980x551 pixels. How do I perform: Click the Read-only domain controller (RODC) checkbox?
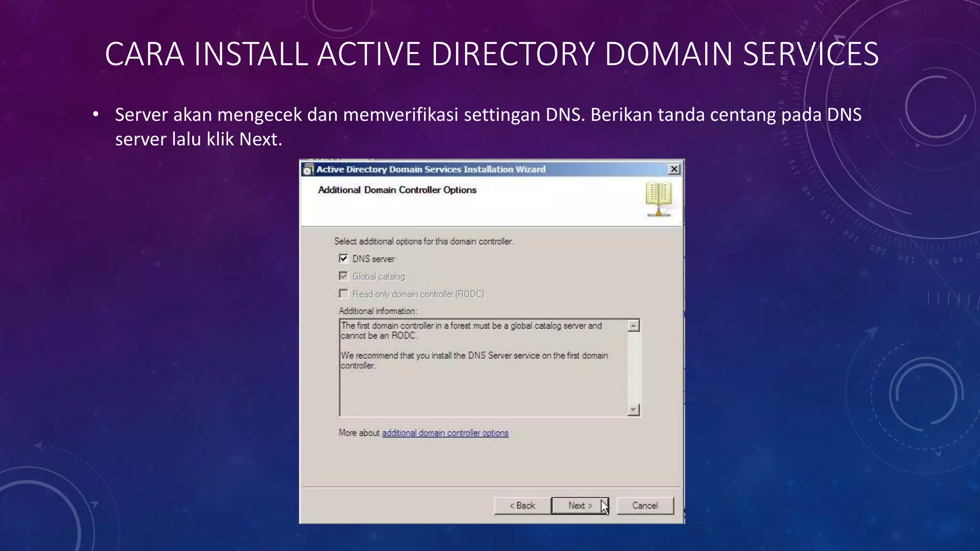point(343,294)
